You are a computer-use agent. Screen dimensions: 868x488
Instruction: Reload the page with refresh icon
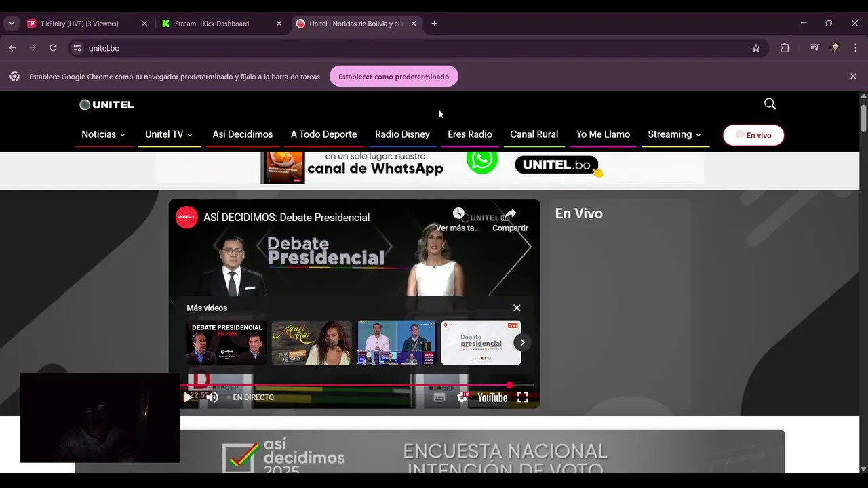pyautogui.click(x=53, y=48)
